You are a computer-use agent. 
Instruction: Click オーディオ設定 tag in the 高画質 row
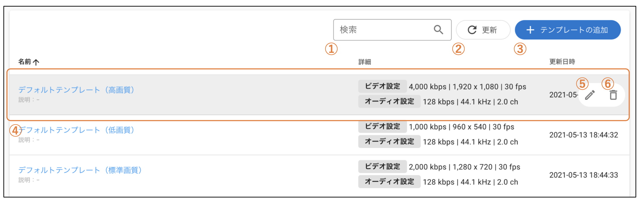point(389,102)
